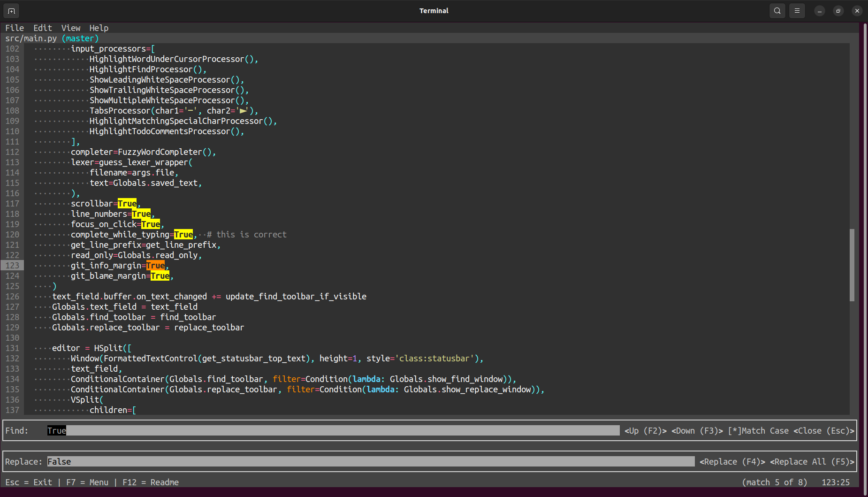868x497 pixels.
Task: Restore the Terminal window size
Action: [x=838, y=11]
